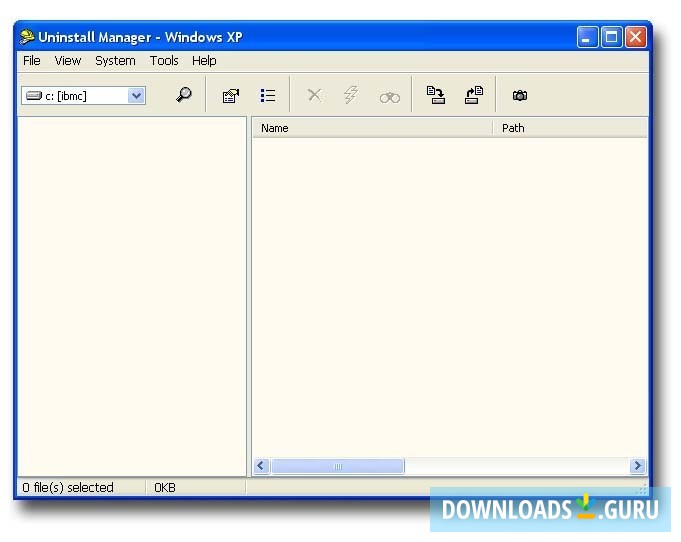Open the Help menu

click(x=204, y=60)
